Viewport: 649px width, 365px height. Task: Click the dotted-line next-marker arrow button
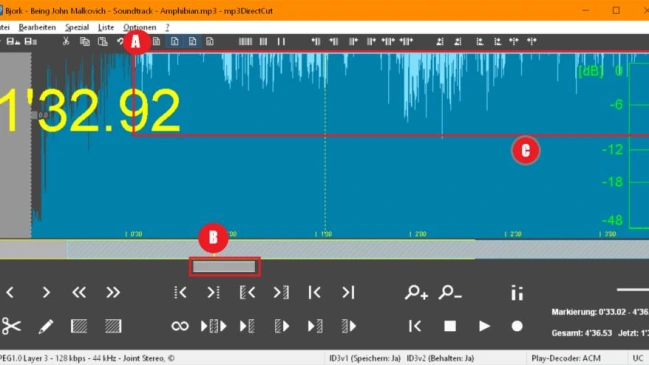pos(214,293)
